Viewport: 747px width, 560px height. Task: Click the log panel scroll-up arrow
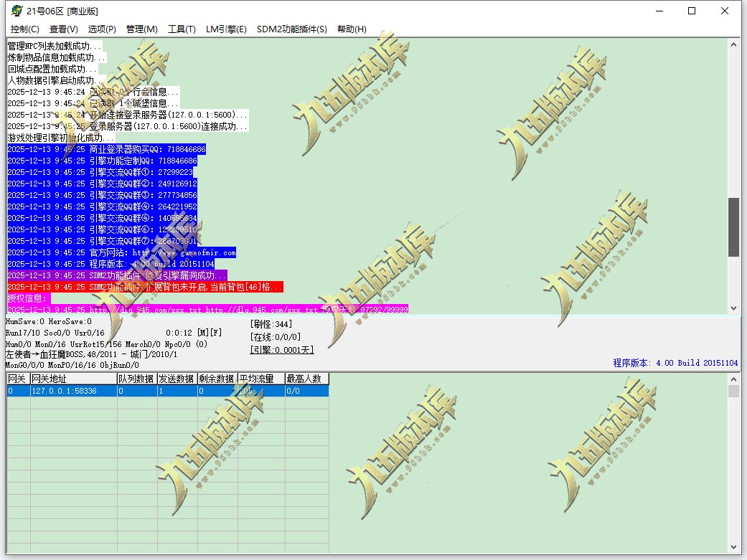733,44
